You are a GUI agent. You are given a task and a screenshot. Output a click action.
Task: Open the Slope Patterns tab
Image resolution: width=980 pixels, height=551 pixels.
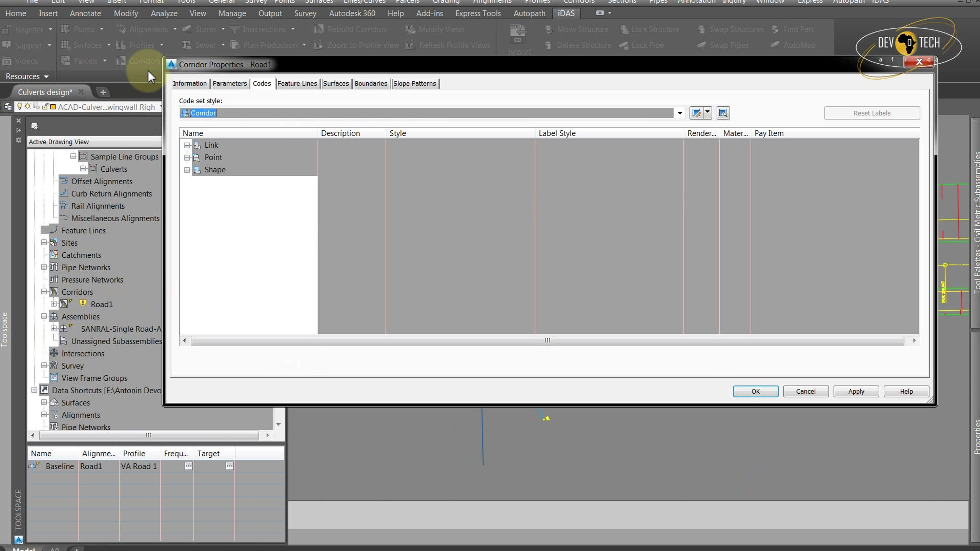click(415, 83)
